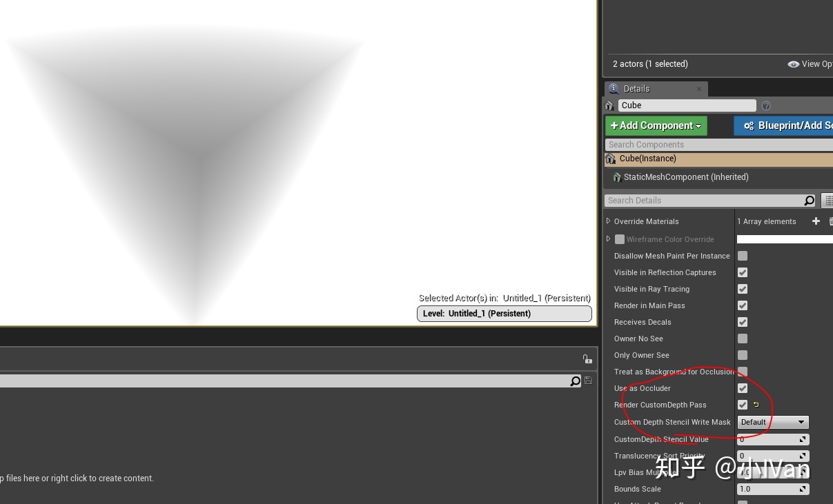Select Cube(Instance) in component tree

pos(718,159)
